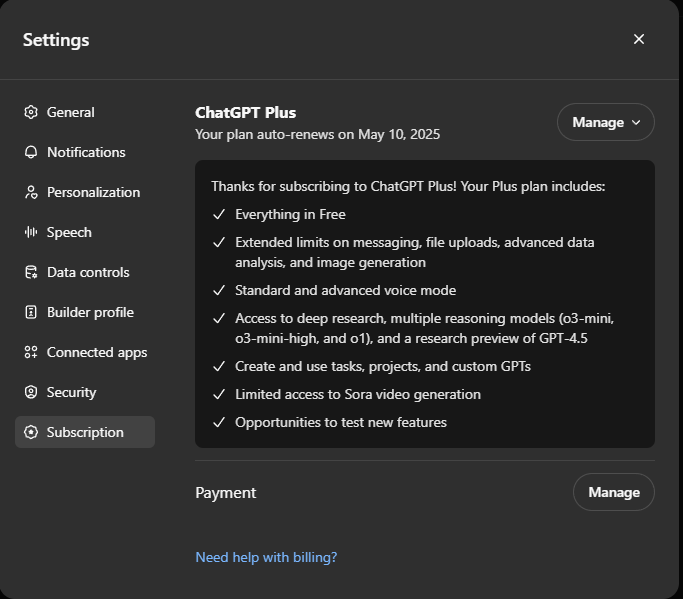Click the checkmark beside voice mode line

(219, 290)
